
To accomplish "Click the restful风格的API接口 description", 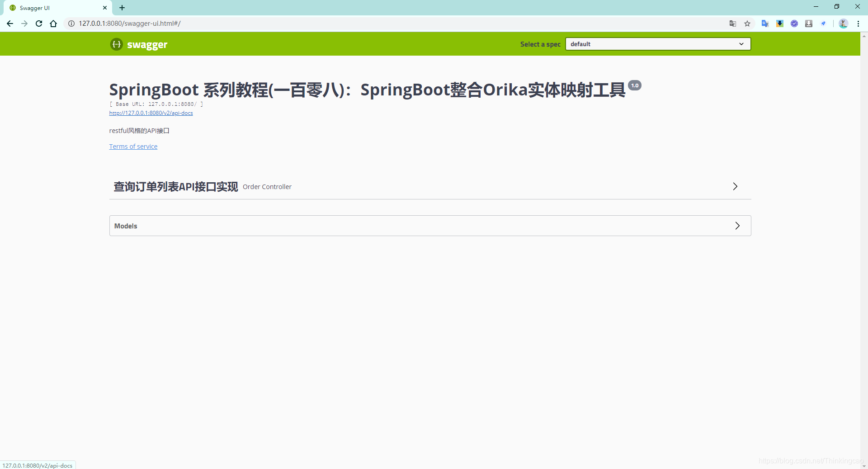I will [x=139, y=131].
